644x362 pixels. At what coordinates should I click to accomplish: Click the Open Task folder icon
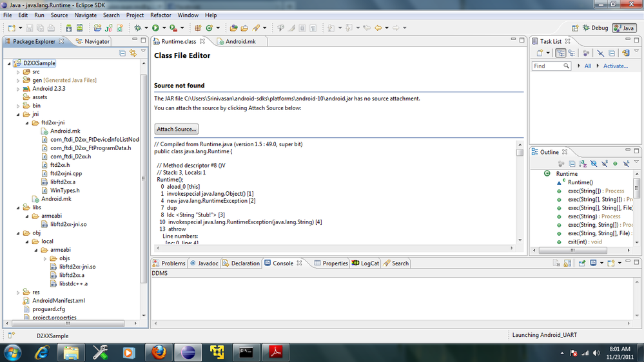(x=244, y=28)
